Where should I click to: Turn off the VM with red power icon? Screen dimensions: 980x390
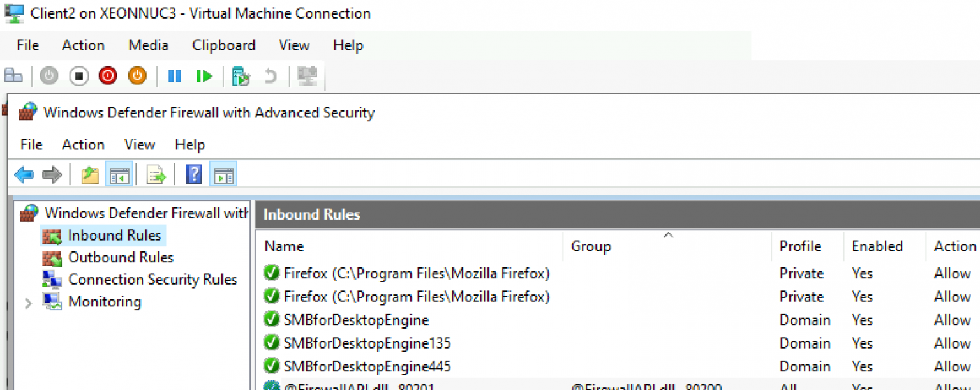tap(107, 75)
